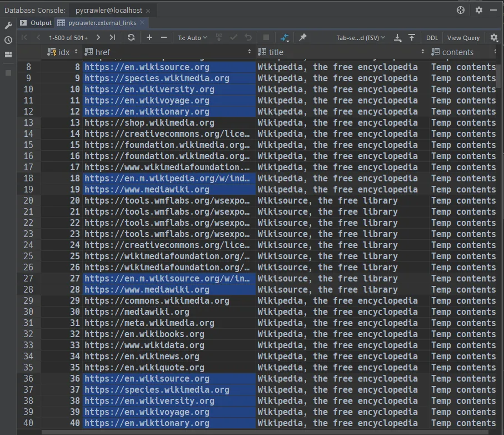Pin the result tab with pin icon
Image resolution: width=504 pixels, height=435 pixels.
pyautogui.click(x=302, y=38)
